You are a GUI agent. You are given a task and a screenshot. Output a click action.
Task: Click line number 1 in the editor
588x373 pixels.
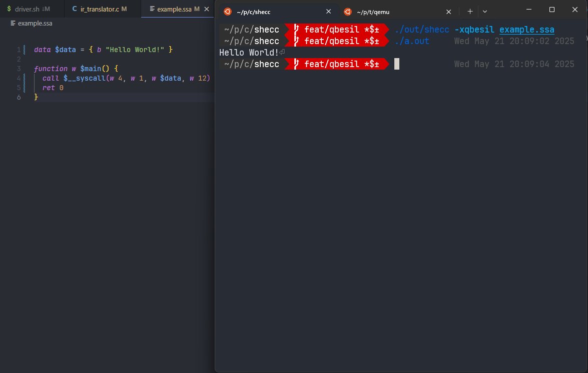click(19, 50)
